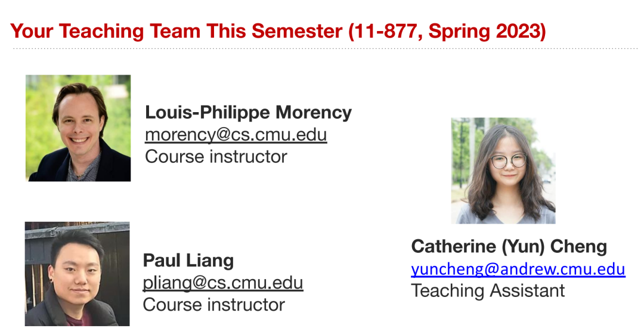Select "Course instructor" below the morency email
The height and width of the screenshot is (328, 644).
pyautogui.click(x=216, y=156)
